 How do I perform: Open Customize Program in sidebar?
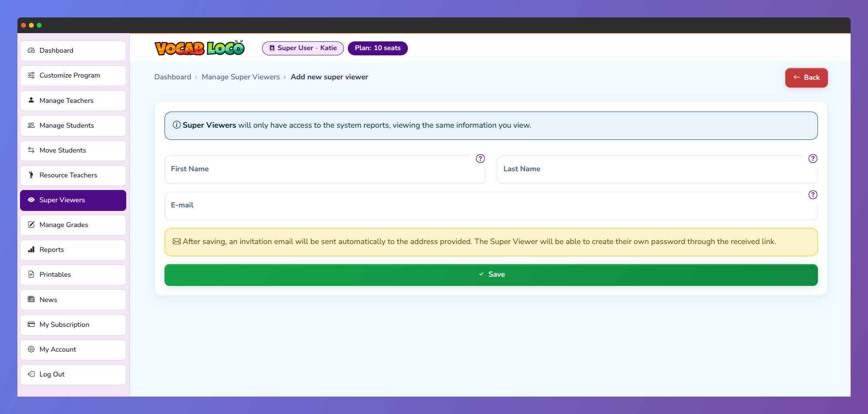click(73, 75)
